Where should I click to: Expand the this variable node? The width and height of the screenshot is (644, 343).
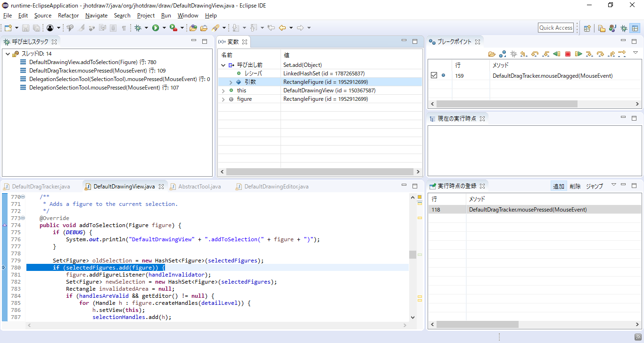(x=223, y=90)
